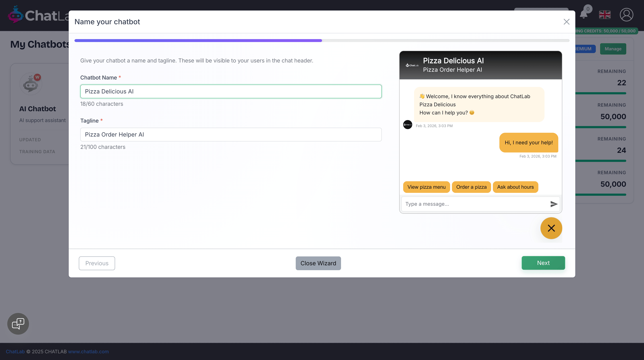Select the View pizza menu quick reply
644x360 pixels.
tap(426, 187)
